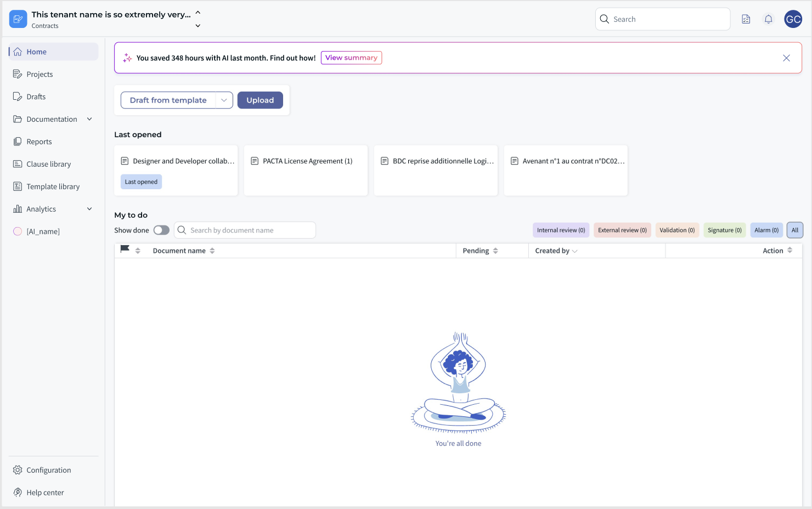812x509 pixels.
Task: Open the notifications bell
Action: click(x=769, y=19)
